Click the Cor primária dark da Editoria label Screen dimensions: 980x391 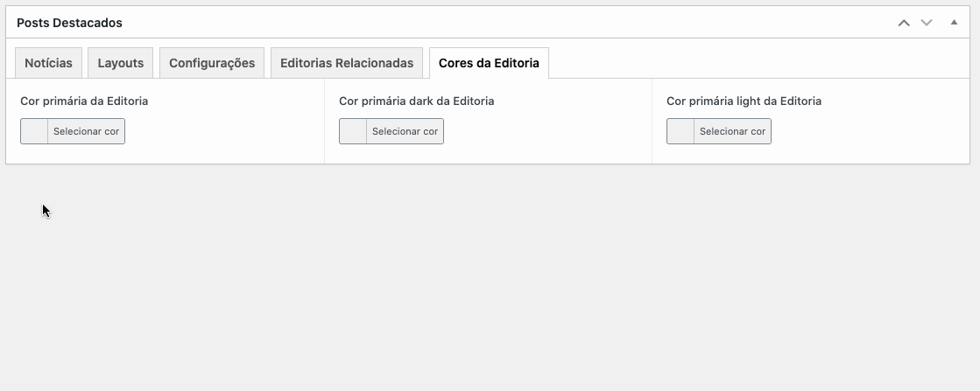pyautogui.click(x=416, y=101)
